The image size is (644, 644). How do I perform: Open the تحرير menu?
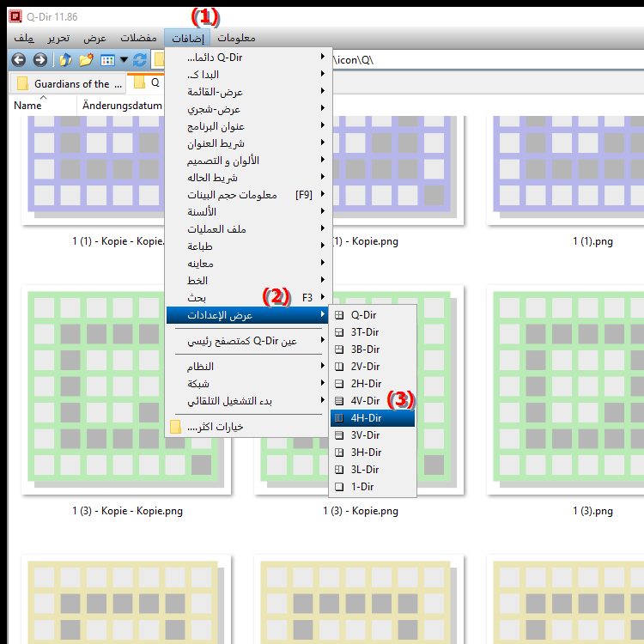click(58, 38)
